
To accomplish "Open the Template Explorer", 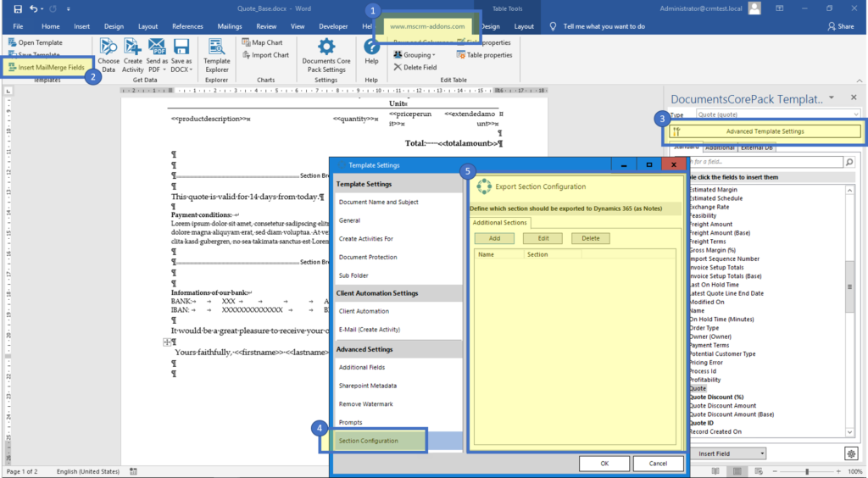I will (216, 55).
